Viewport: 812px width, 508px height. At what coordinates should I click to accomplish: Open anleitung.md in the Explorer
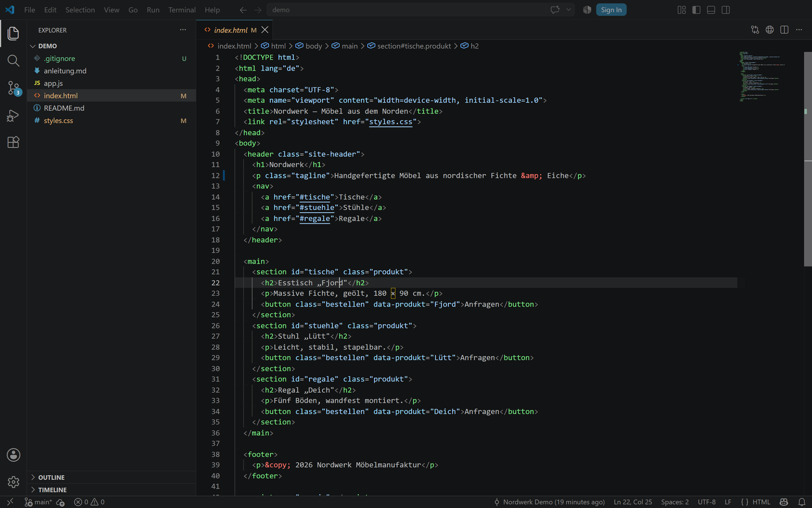(x=111, y=71)
